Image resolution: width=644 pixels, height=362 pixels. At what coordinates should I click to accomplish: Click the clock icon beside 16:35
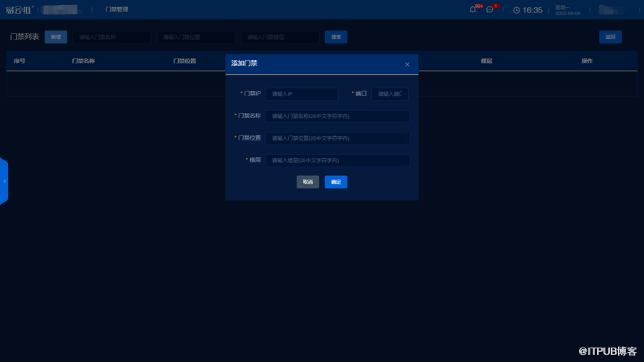point(516,10)
